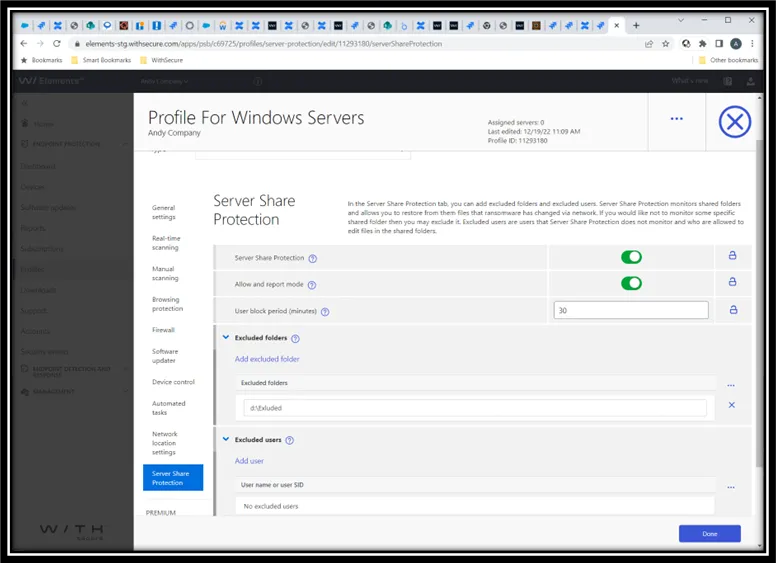Toggle the Allow and report mode switch
The width and height of the screenshot is (776, 563).
tap(631, 283)
